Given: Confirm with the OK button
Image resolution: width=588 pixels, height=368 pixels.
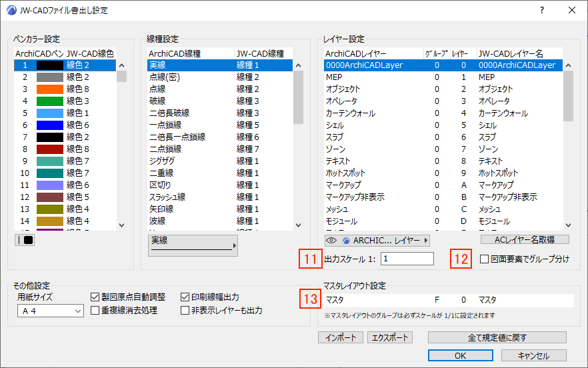Looking at the screenshot, I should coord(461,355).
